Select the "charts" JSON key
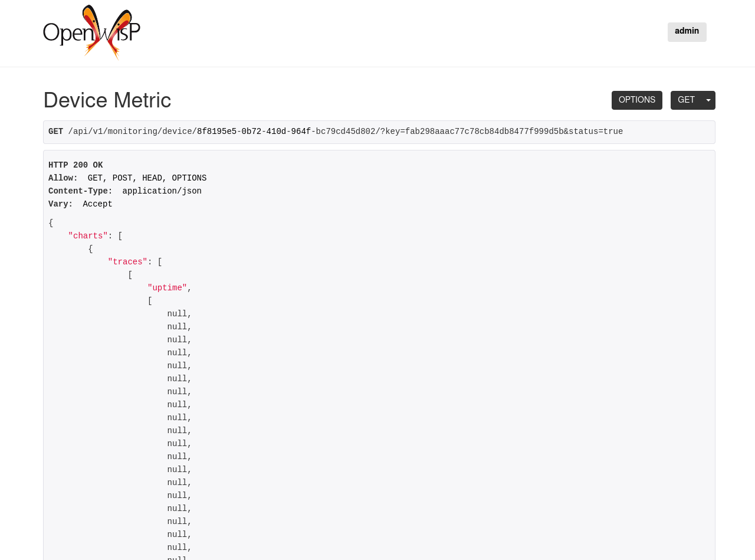This screenshot has width=755, height=560. pyautogui.click(x=87, y=235)
